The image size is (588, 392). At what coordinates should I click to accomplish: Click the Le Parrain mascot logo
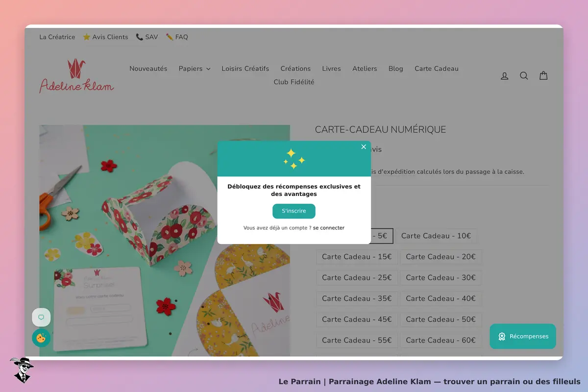[21, 370]
